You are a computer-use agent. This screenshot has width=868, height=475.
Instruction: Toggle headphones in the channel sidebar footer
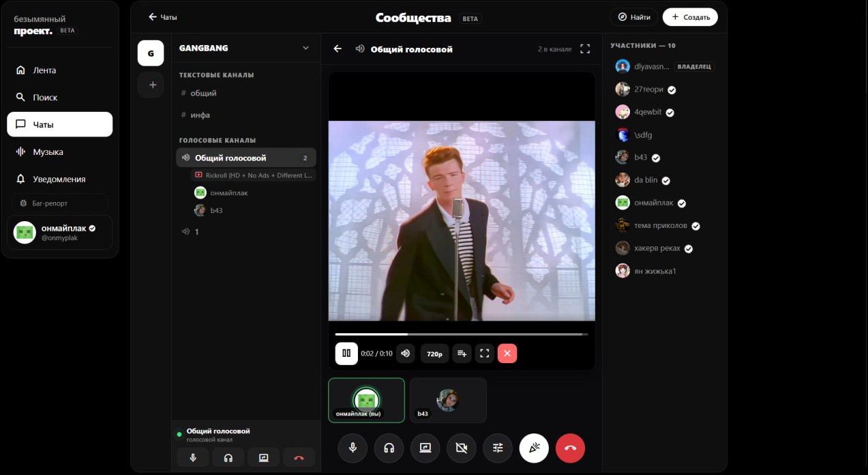click(228, 458)
